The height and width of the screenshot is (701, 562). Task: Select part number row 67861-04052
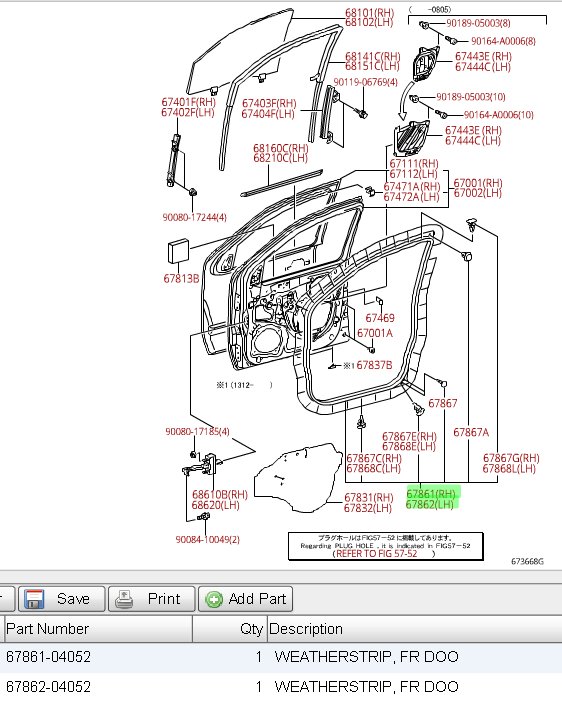pyautogui.click(x=281, y=657)
